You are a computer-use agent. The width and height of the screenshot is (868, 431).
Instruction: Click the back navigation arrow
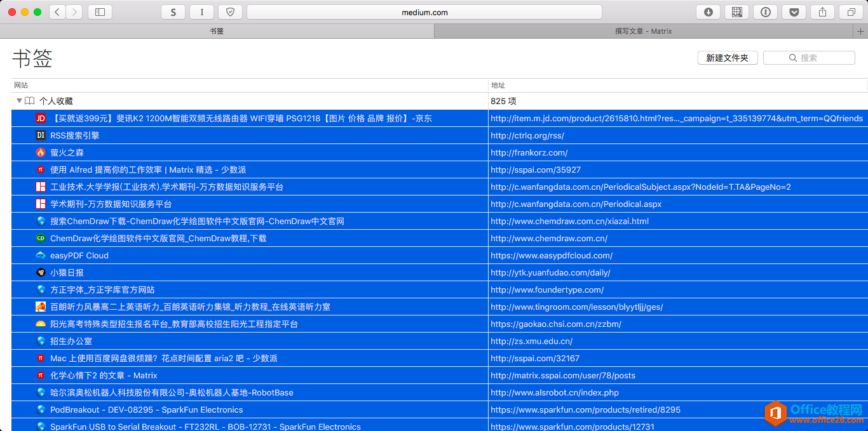pyautogui.click(x=57, y=11)
